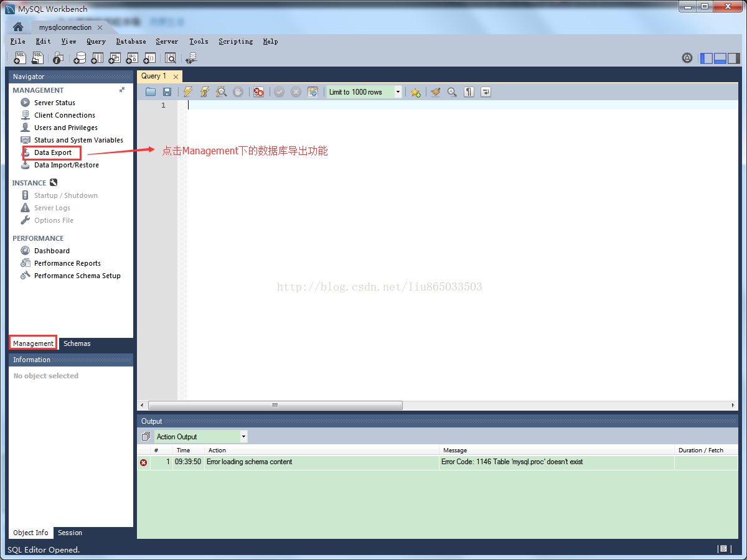Stop query execution hand icon

pyautogui.click(x=238, y=92)
